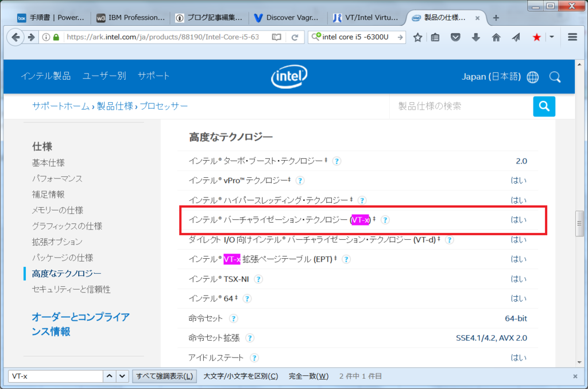Image resolution: width=588 pixels, height=389 pixels.
Task: Open the Firefox hamburger menu
Action: 572,37
